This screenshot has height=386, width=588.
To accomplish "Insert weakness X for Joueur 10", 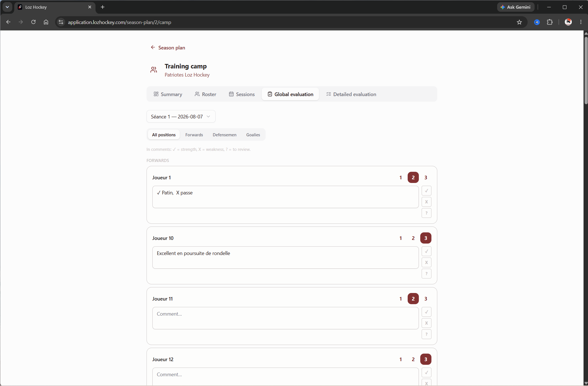I will point(426,263).
